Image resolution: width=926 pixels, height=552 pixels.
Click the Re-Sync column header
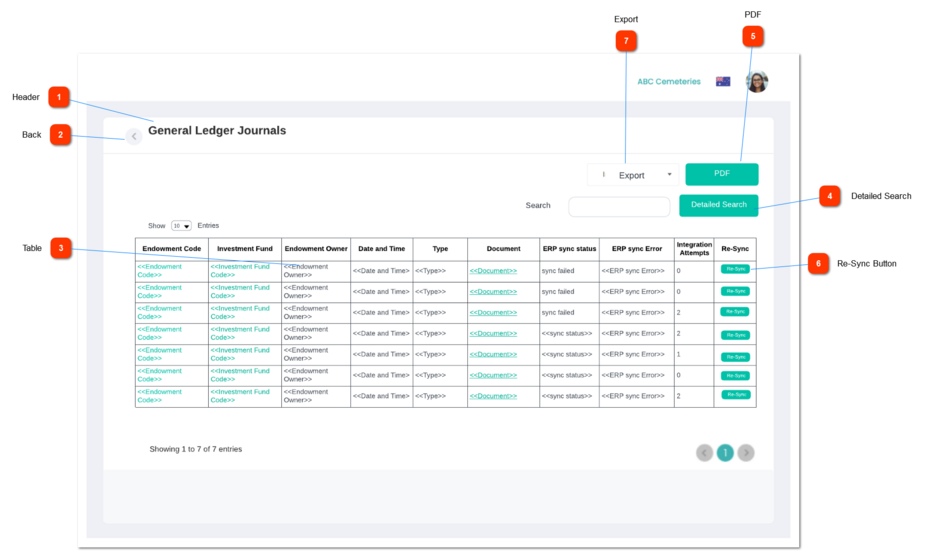coord(735,249)
